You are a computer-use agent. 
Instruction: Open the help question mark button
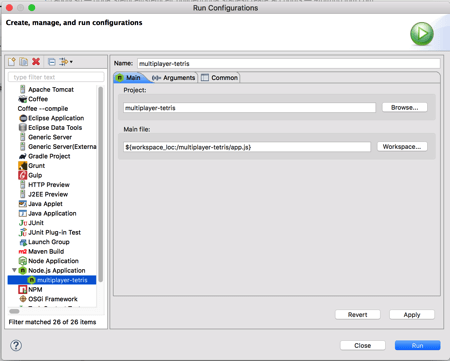click(x=16, y=345)
